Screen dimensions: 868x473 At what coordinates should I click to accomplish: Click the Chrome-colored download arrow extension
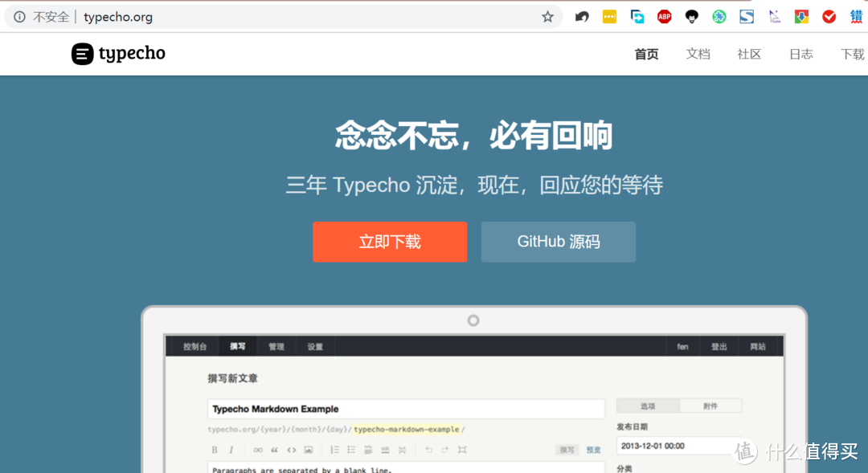tap(801, 17)
